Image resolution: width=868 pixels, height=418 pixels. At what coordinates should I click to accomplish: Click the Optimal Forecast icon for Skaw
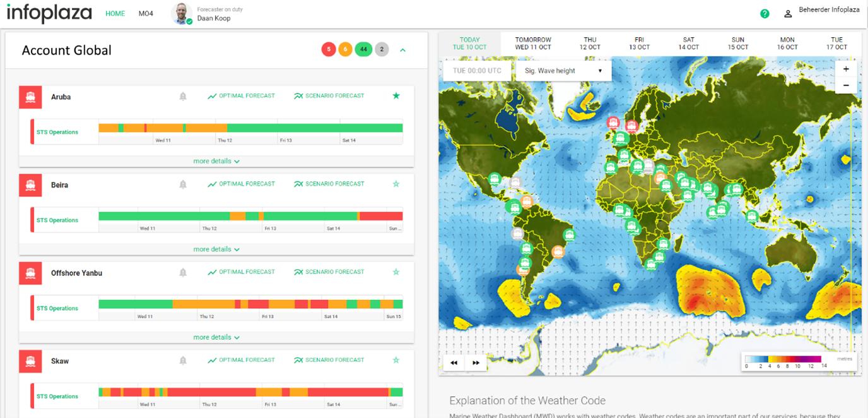[212, 361]
